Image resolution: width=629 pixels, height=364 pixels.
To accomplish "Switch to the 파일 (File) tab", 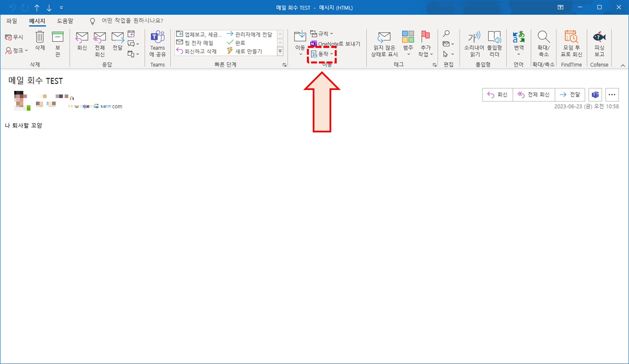I will [11, 21].
